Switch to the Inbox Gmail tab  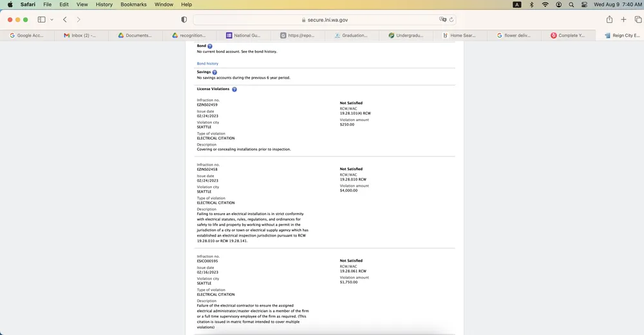coord(80,35)
